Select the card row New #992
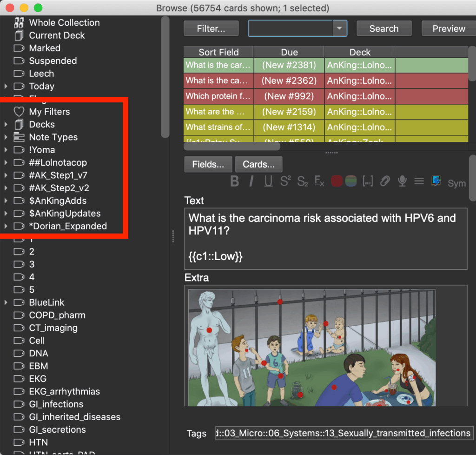This screenshot has height=455, width=476. point(326,96)
